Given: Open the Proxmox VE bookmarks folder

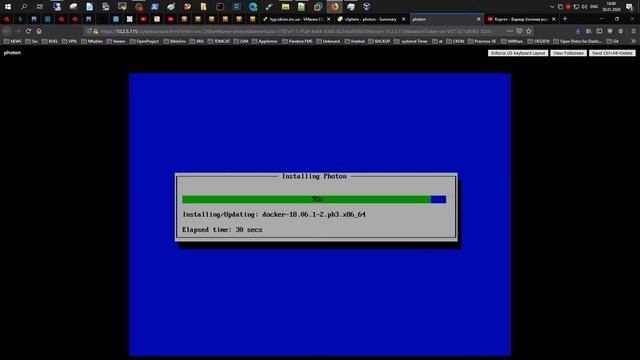Looking at the screenshot, I should 482,41.
